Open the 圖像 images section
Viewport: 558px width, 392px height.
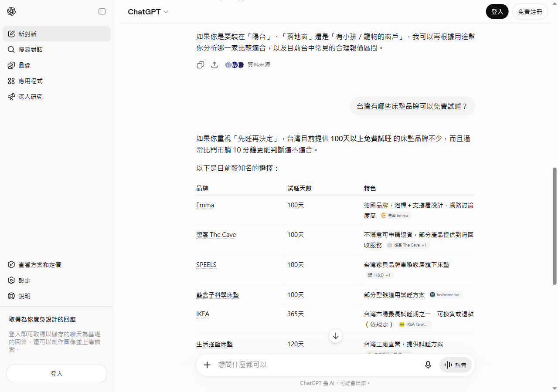point(57,65)
